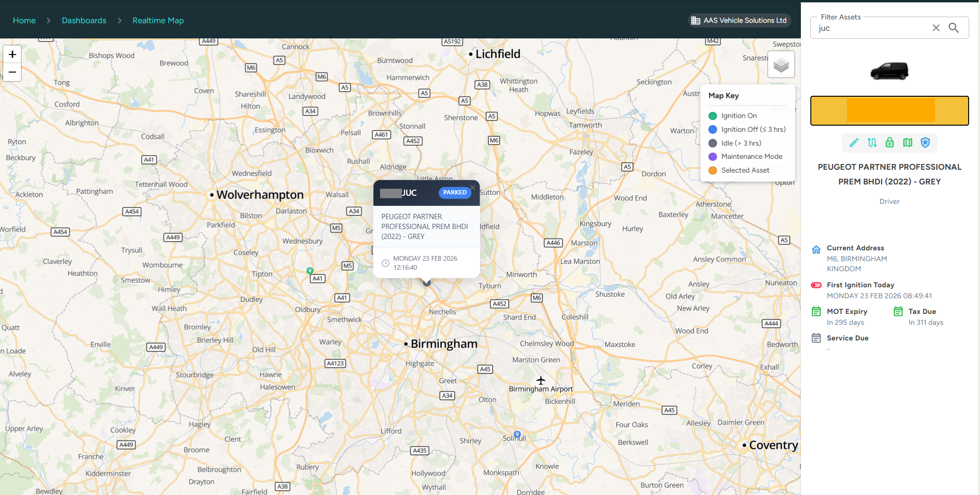The width and height of the screenshot is (980, 495).
Task: Click the First Ignition Today icon
Action: (x=816, y=285)
